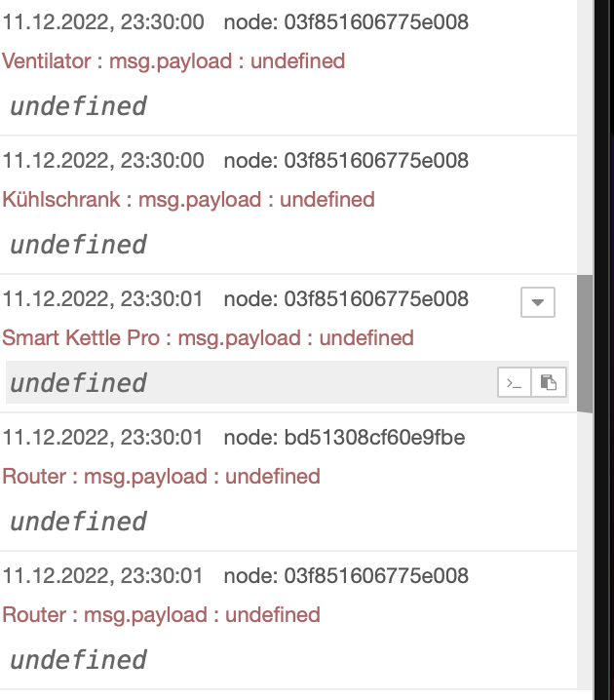Image resolution: width=614 pixels, height=700 pixels.
Task: Click Router header under node bd51308cf60e9fbe
Action: (161, 477)
